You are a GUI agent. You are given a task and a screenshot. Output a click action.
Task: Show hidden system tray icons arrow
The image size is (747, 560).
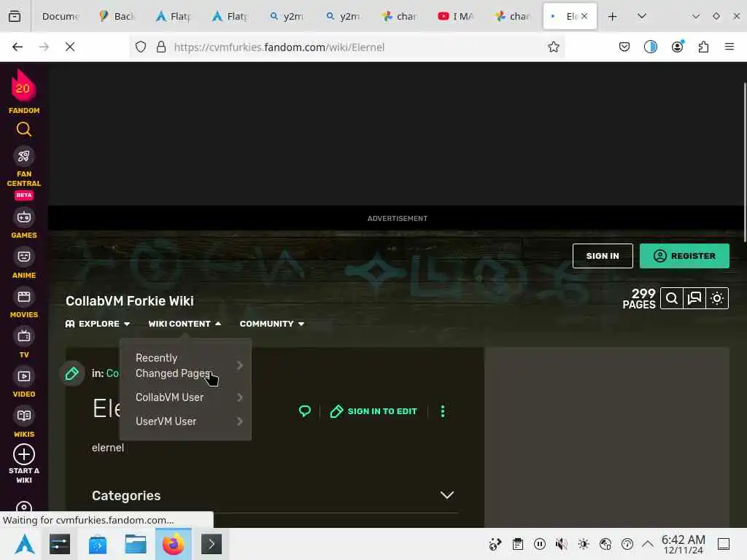tap(648, 544)
